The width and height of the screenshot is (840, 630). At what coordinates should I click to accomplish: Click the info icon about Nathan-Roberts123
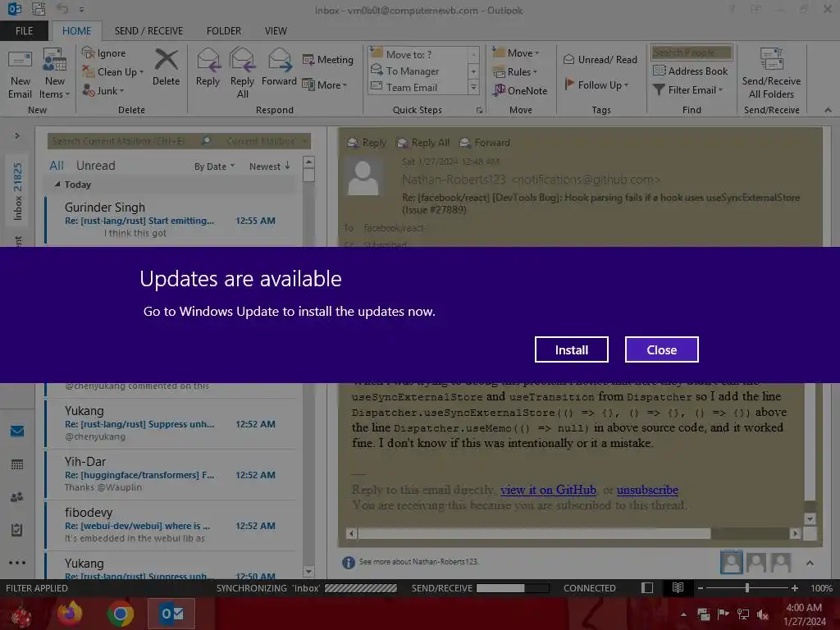point(348,562)
